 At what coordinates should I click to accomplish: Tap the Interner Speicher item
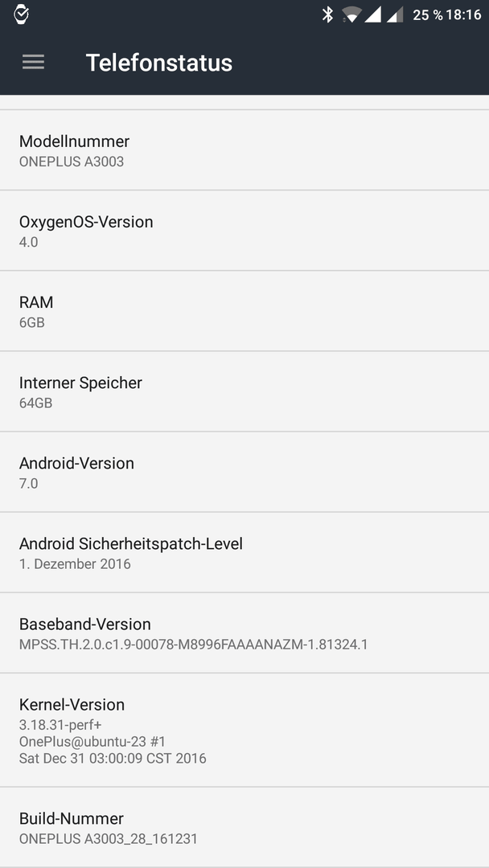244,391
